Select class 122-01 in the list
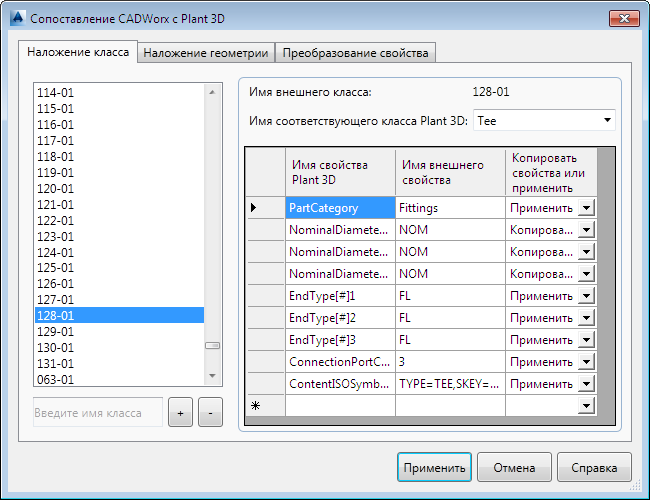Image resolution: width=650 pixels, height=500 pixels. [119, 221]
